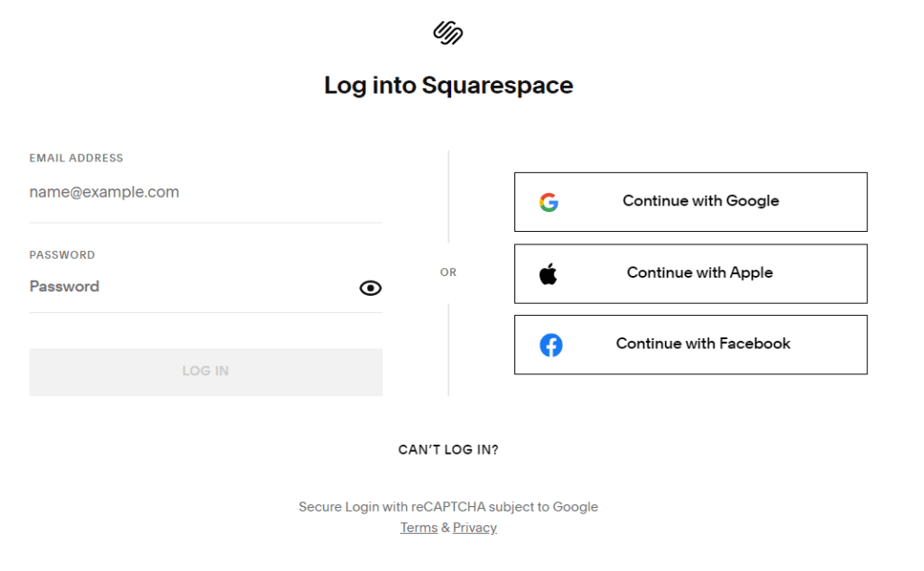Click the Secure Login with reCAPTCHA text

448,507
